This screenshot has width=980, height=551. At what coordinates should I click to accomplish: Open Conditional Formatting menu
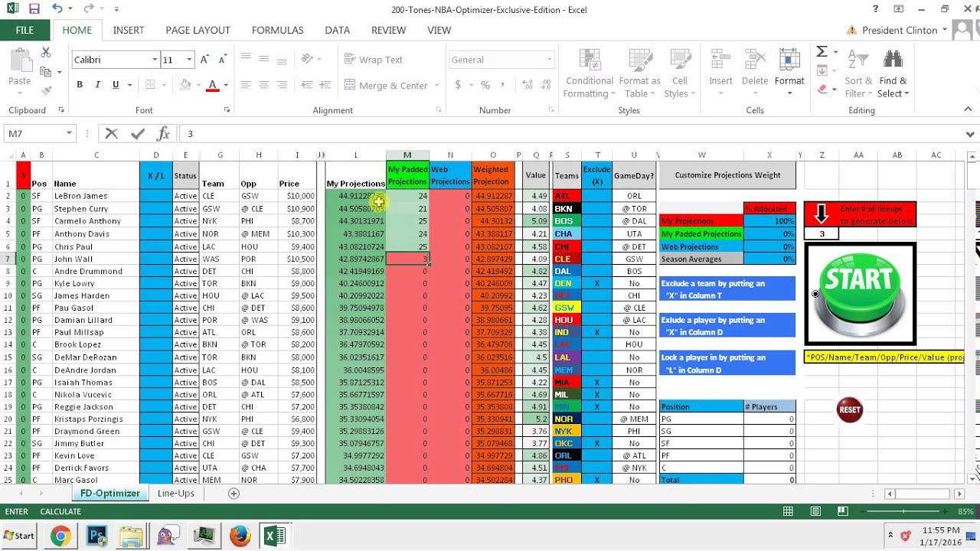click(x=590, y=73)
